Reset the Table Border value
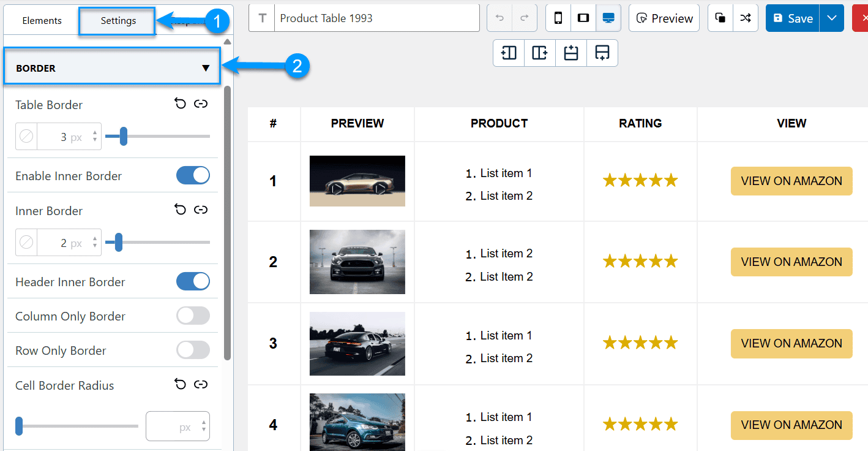 (180, 104)
